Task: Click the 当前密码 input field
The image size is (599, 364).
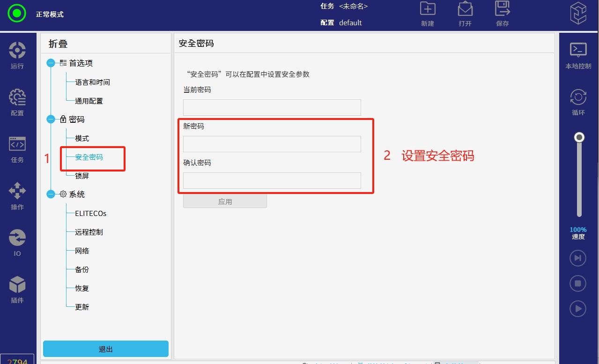Action: tap(272, 107)
